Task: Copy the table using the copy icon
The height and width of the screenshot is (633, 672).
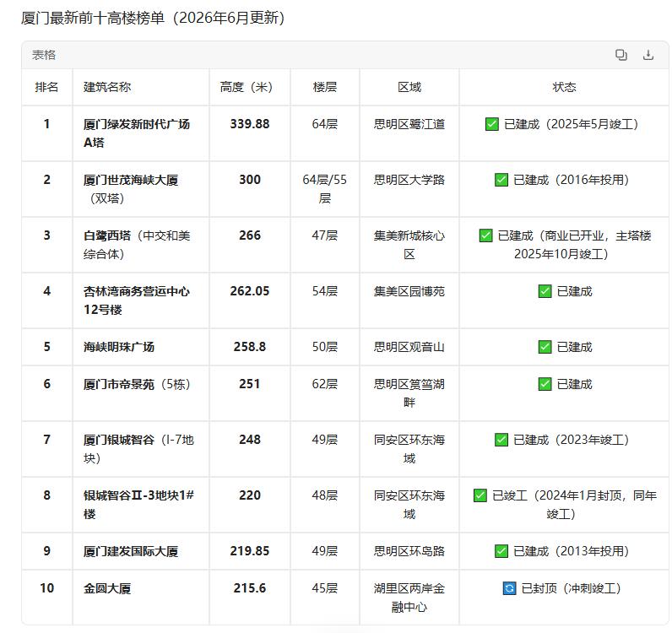Action: click(x=621, y=55)
